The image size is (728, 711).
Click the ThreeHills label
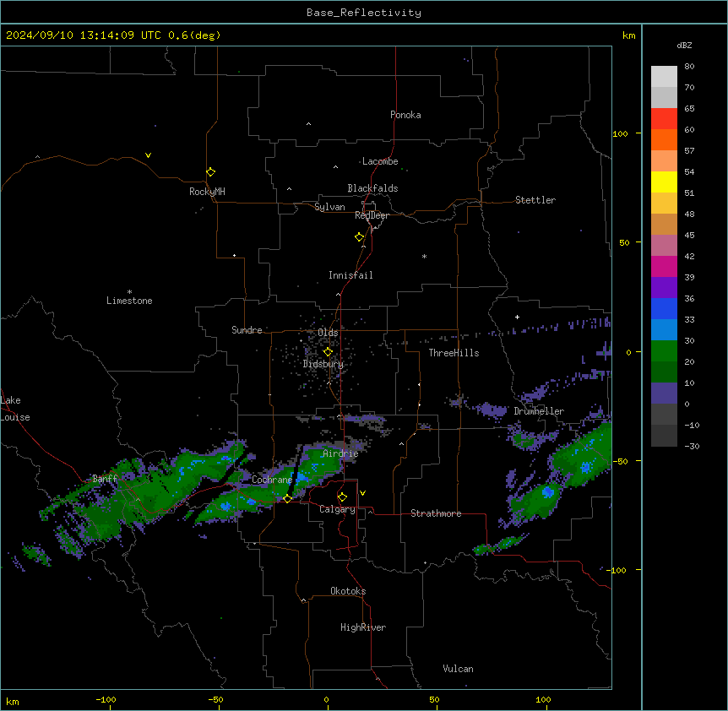click(x=454, y=353)
